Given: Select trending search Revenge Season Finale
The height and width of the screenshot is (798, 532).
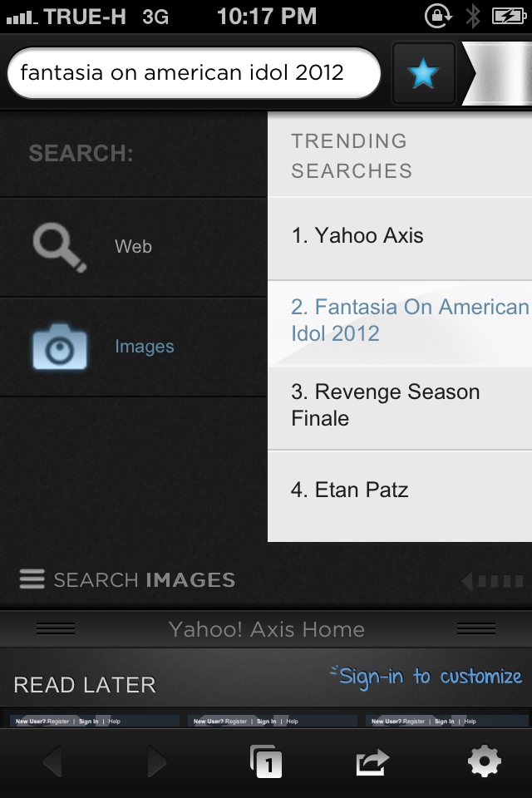Looking at the screenshot, I should [x=400, y=407].
